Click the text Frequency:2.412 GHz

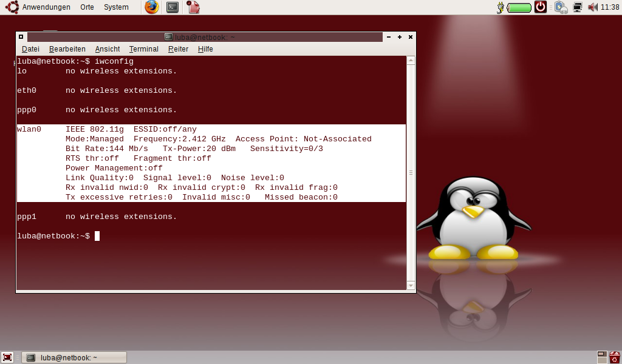180,139
